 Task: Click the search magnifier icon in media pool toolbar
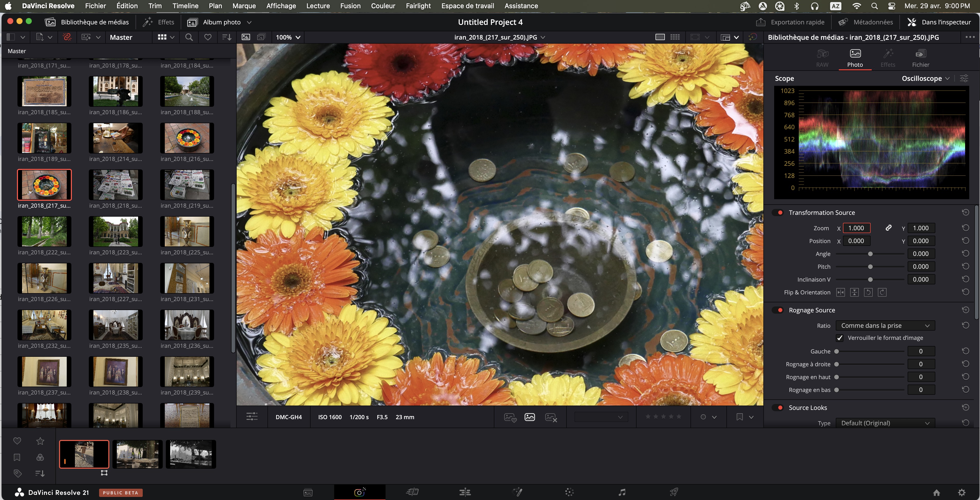pos(189,37)
